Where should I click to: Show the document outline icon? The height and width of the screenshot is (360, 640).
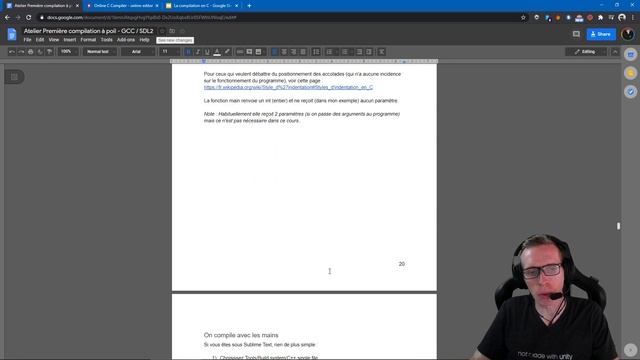pos(14,77)
